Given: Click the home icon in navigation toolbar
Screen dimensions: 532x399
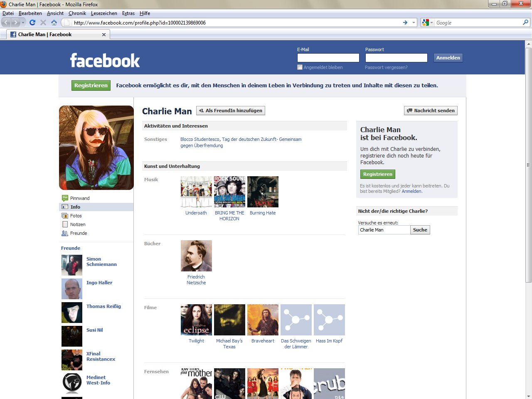Looking at the screenshot, I should click(x=54, y=22).
